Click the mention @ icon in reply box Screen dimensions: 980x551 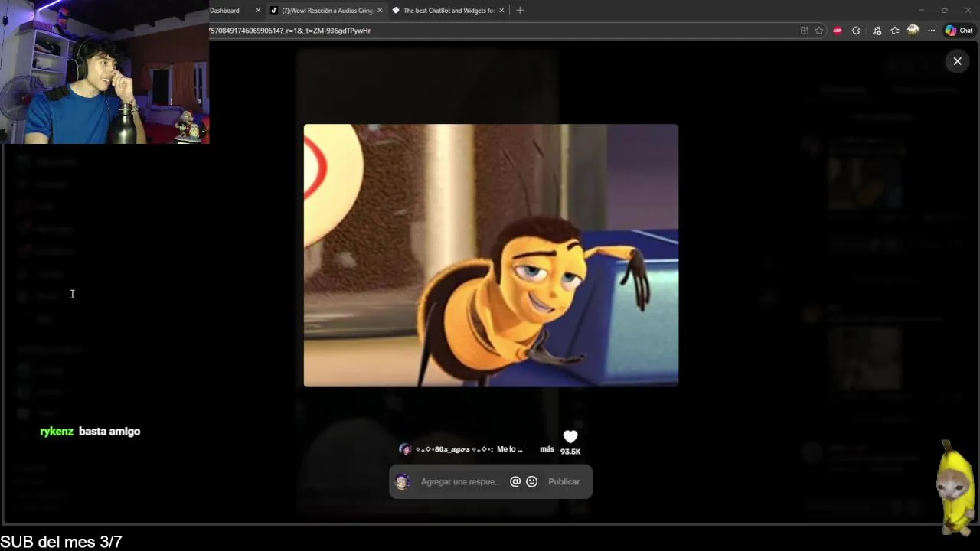[515, 481]
